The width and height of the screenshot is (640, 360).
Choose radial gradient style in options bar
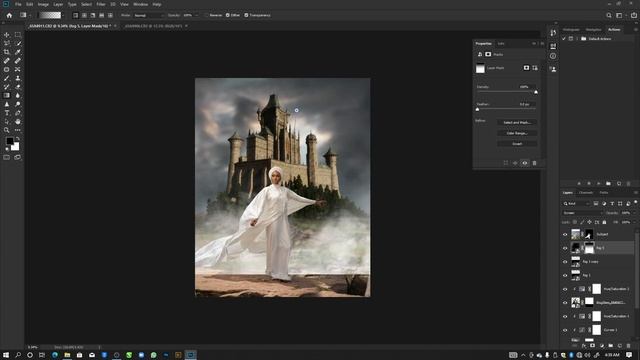pyautogui.click(x=84, y=15)
